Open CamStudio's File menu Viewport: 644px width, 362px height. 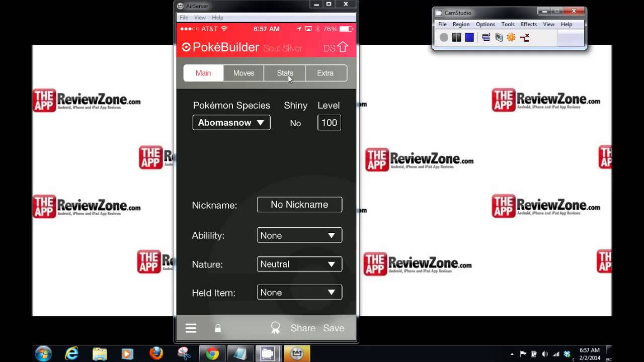pos(442,24)
